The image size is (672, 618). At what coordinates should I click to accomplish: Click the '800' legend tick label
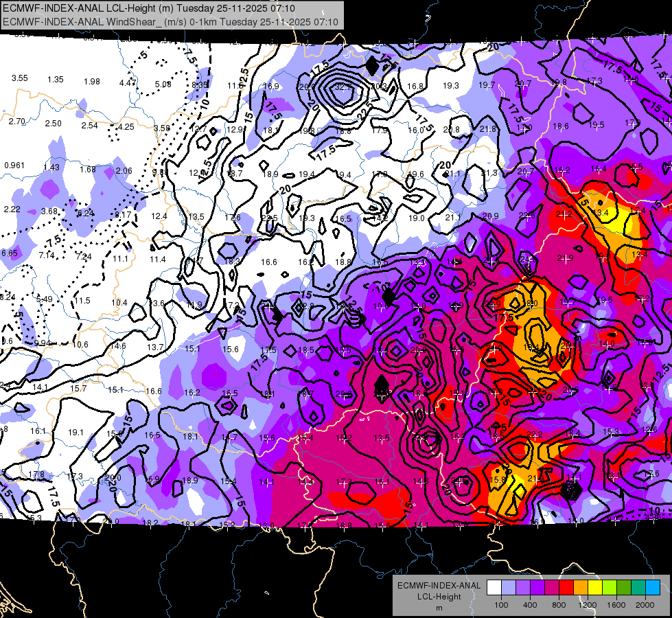(x=559, y=605)
